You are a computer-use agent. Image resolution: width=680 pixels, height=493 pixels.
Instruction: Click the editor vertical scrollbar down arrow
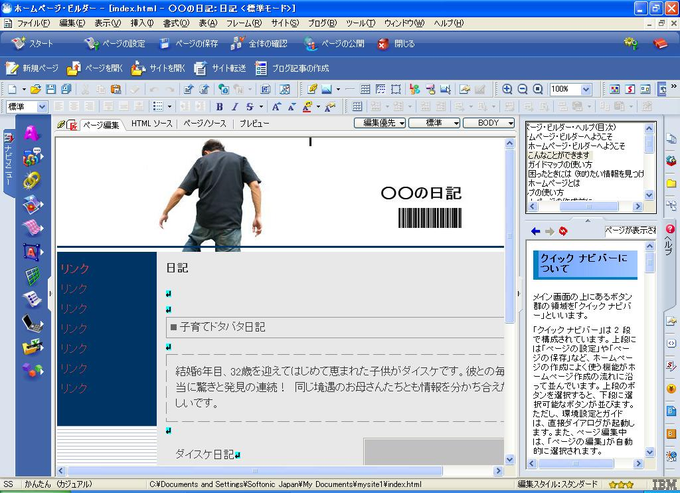tap(510, 459)
